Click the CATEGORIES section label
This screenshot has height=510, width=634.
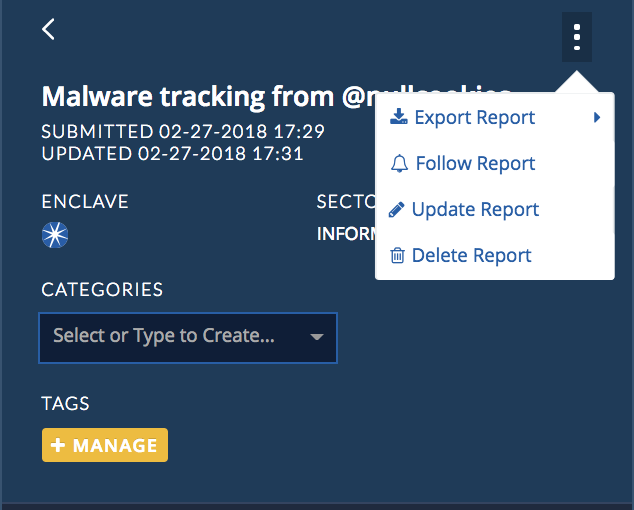(x=102, y=290)
